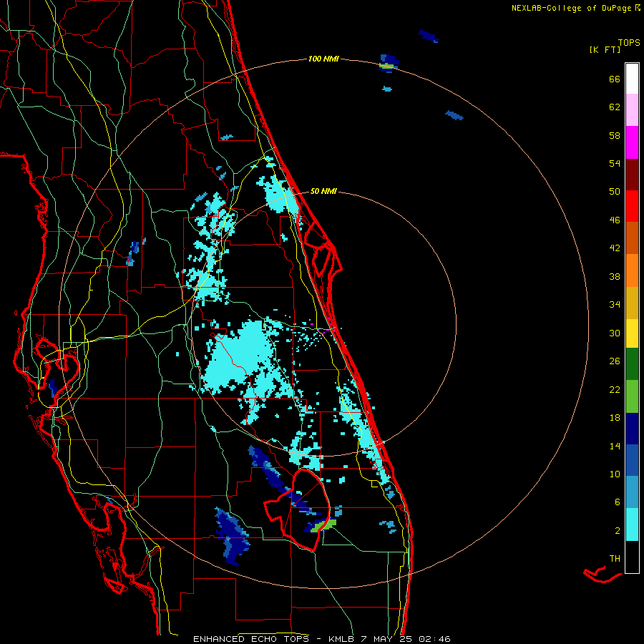Select the light pink swatch in the tops scale

(x=632, y=110)
